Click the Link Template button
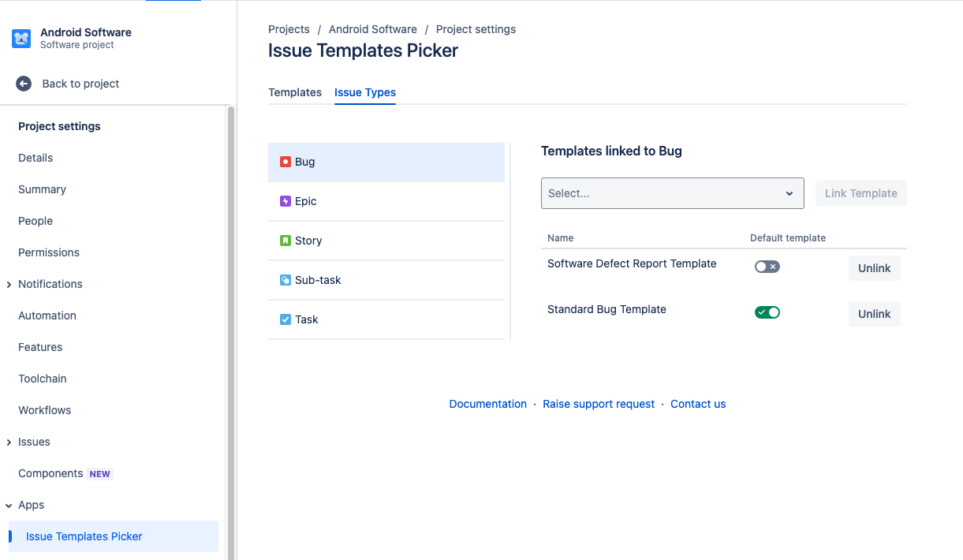 (861, 193)
